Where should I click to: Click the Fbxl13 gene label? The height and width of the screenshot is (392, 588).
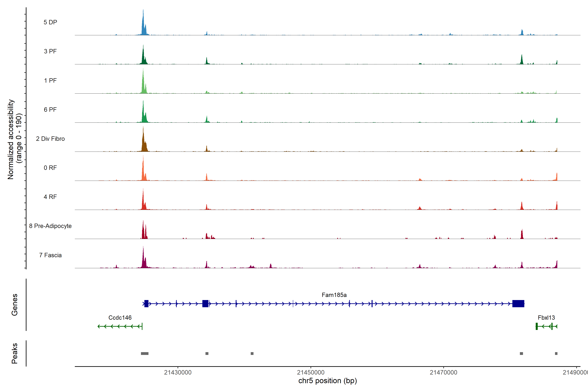[546, 318]
